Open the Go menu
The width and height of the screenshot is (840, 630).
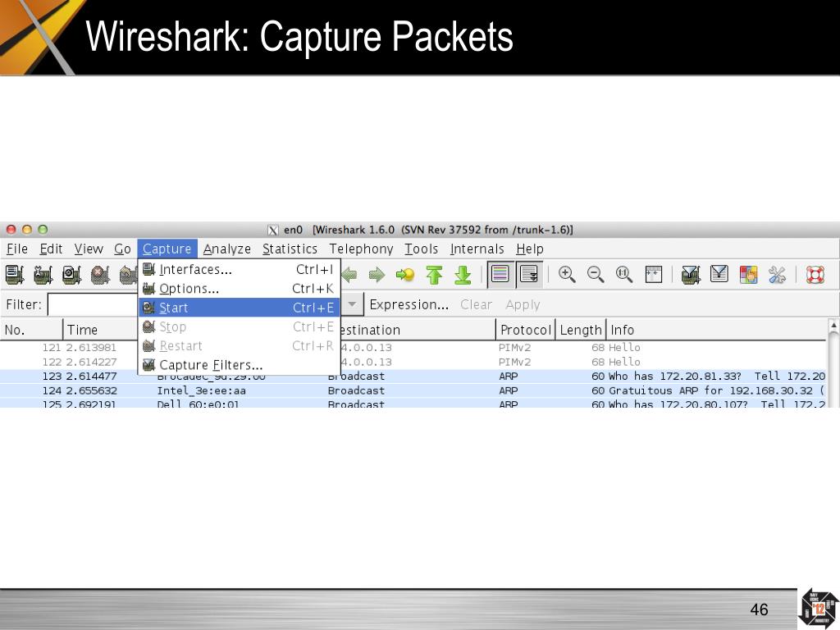(x=122, y=249)
